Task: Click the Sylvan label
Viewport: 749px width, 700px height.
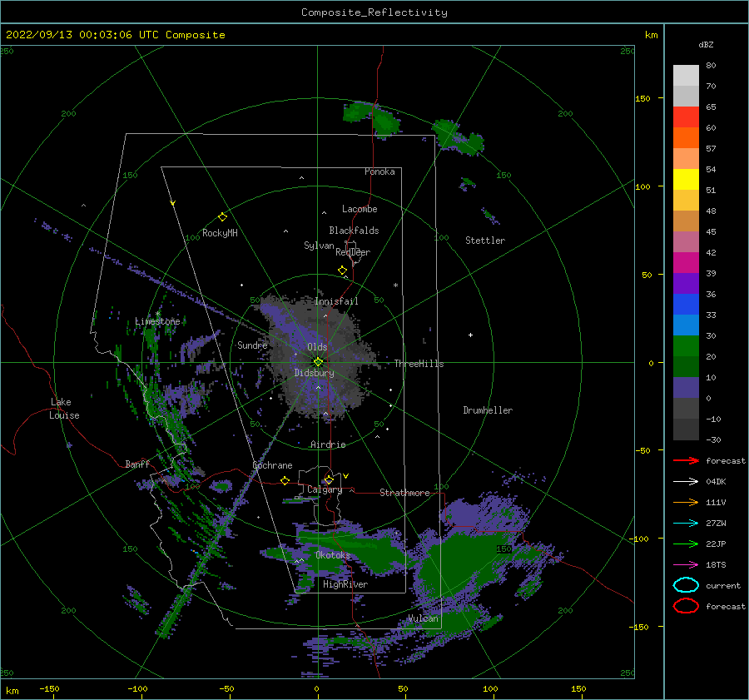Action: pyautogui.click(x=319, y=246)
